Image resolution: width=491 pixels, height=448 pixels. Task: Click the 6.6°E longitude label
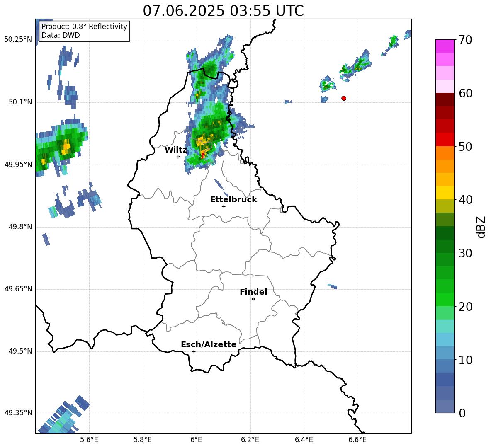pyautogui.click(x=357, y=440)
